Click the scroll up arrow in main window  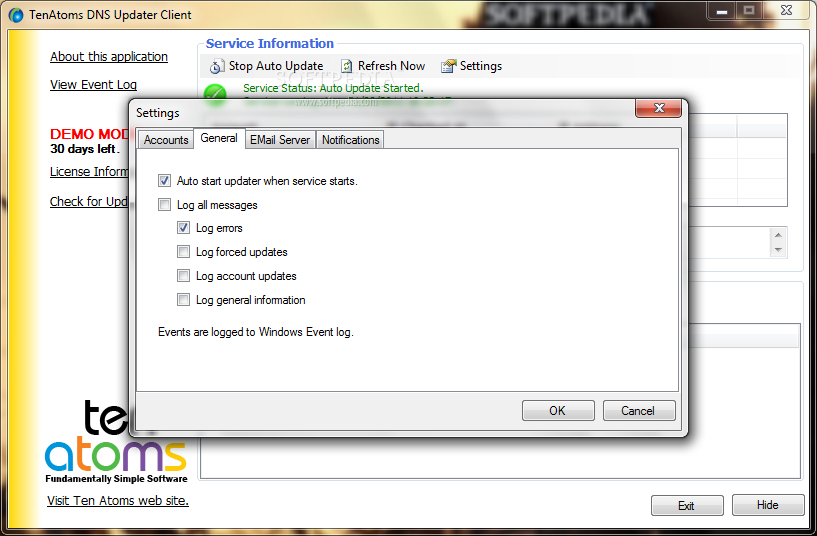pos(778,235)
